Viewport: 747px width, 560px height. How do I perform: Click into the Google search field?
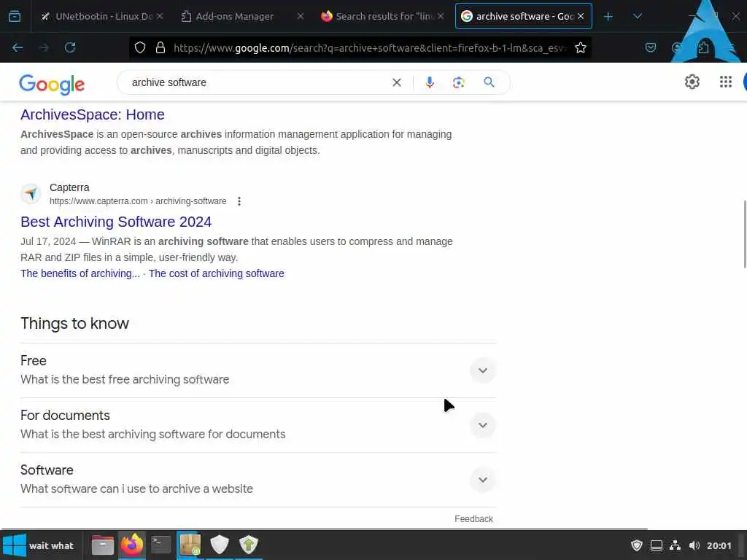[258, 82]
